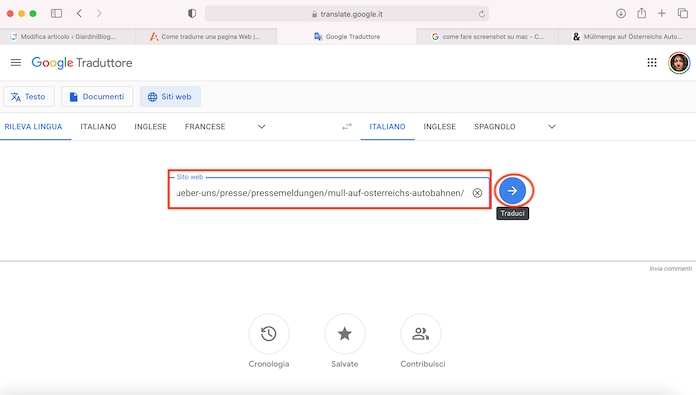Image resolution: width=696 pixels, height=395 pixels.
Task: Select FRANCESE as source language
Action: (205, 126)
